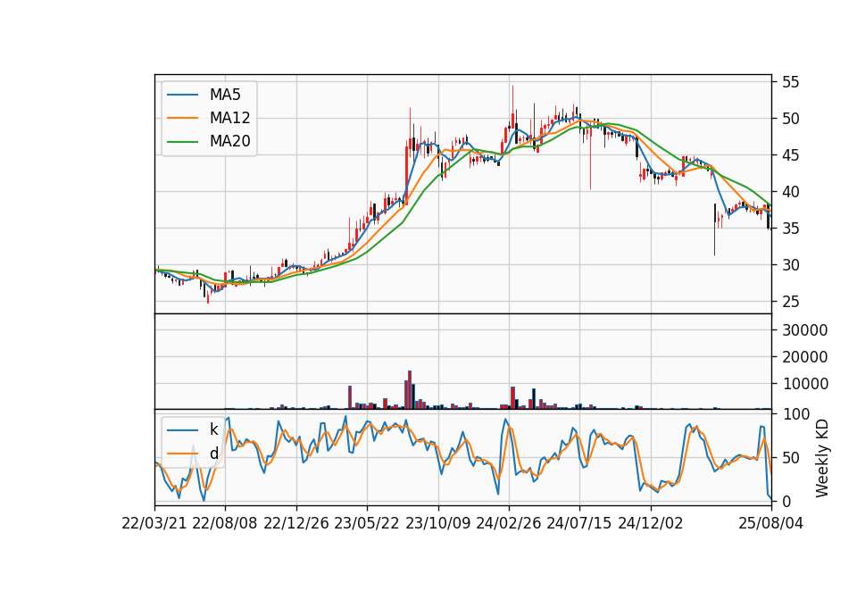Click the 100 label on KD axis
Viewport: 857px width, 616px height.
796,414
